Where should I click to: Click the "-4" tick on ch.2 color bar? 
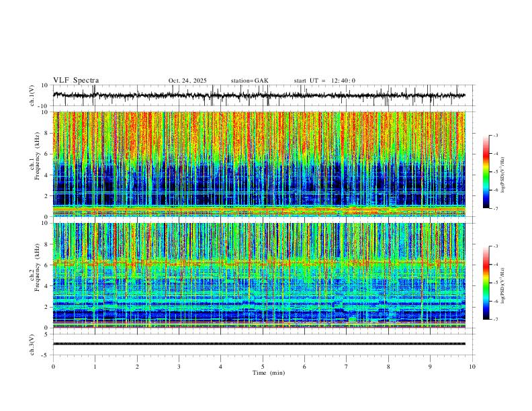click(495, 264)
